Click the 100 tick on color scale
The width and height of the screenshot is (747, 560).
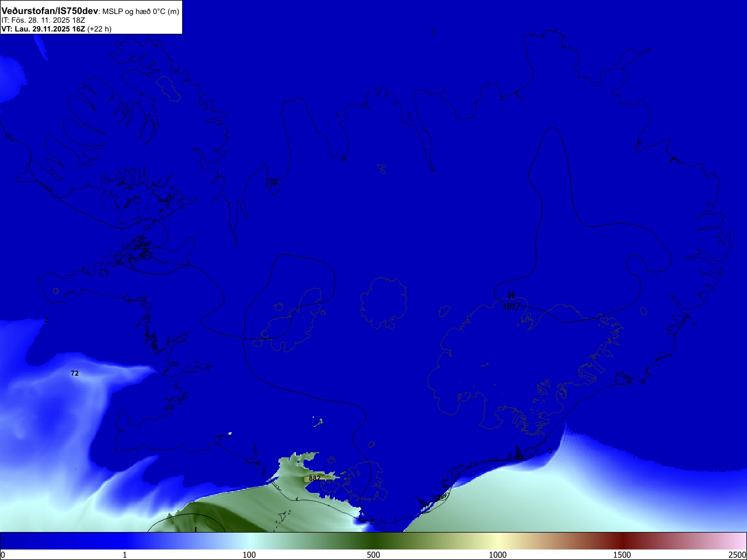(x=249, y=555)
